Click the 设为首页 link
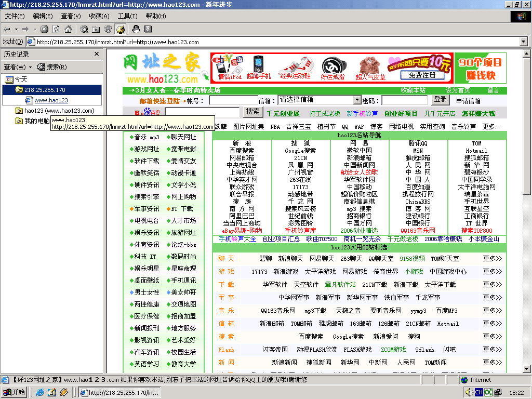 click(458, 90)
